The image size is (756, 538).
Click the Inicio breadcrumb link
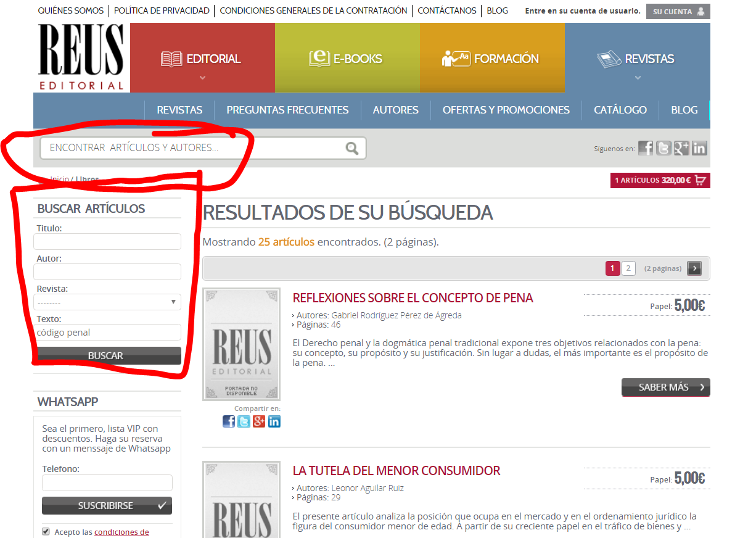point(60,179)
